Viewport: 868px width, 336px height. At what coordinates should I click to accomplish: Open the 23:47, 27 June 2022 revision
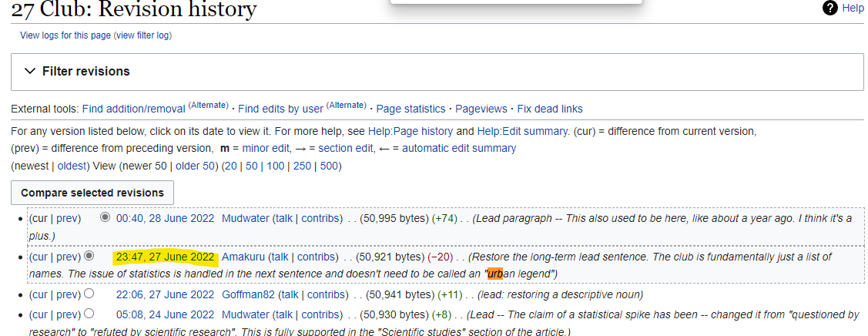[x=165, y=257]
